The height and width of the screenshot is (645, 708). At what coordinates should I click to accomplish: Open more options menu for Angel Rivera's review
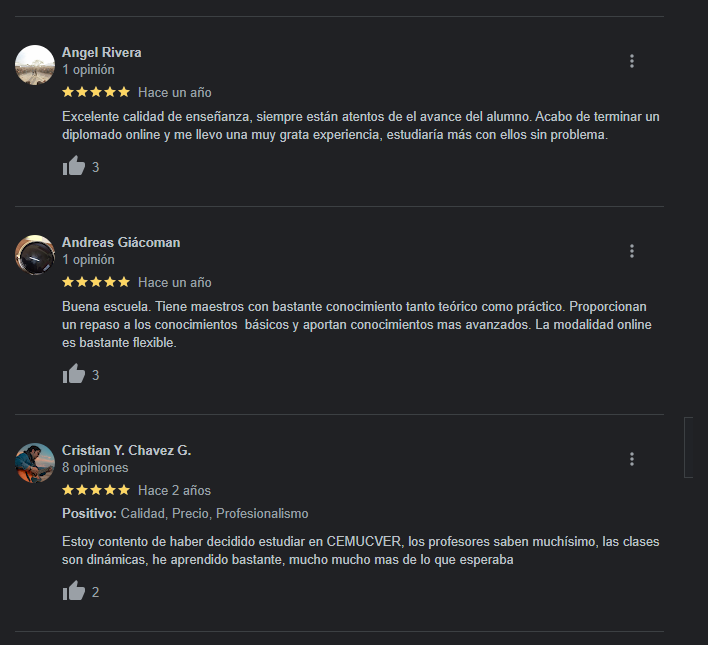(x=632, y=61)
